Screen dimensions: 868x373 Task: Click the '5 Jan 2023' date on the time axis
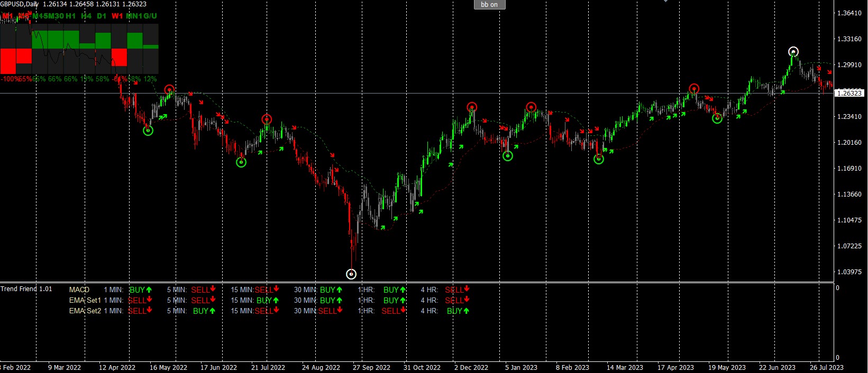pos(521,367)
